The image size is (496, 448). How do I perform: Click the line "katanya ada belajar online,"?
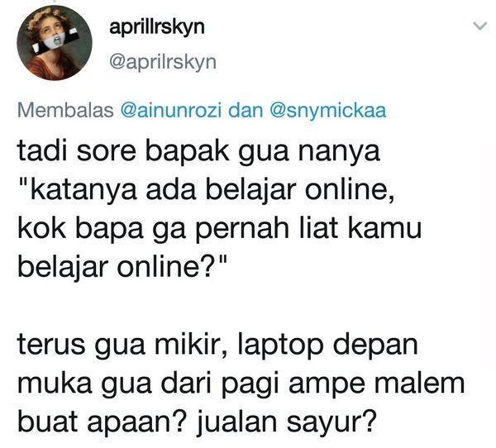206,190
